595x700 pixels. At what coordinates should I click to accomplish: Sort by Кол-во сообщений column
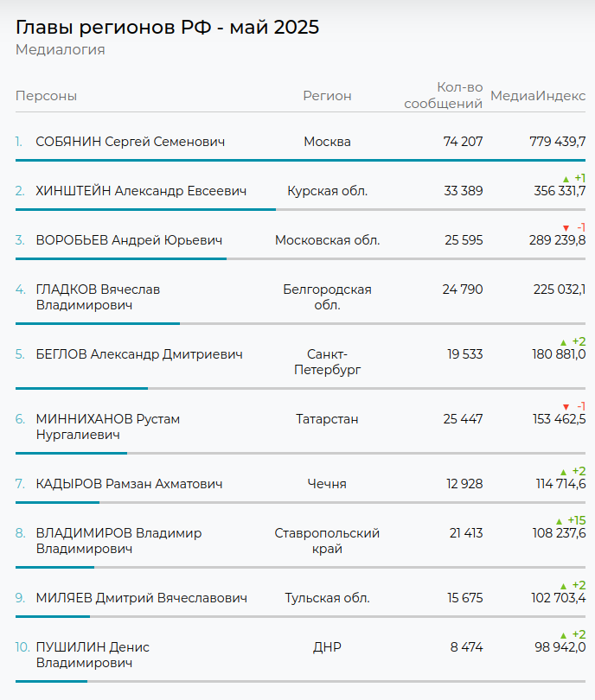click(459, 96)
